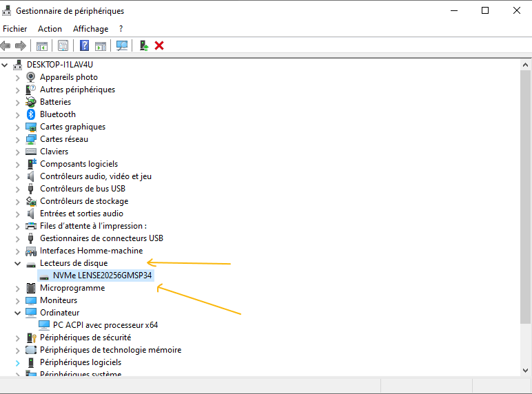Collapse the Ordinateur node
The width and height of the screenshot is (532, 394).
[18, 313]
